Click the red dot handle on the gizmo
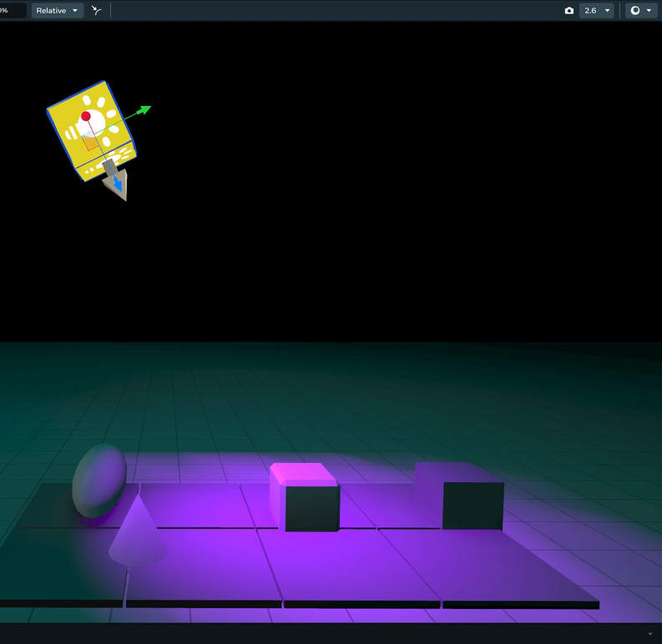The height and width of the screenshot is (644, 662). (86, 116)
